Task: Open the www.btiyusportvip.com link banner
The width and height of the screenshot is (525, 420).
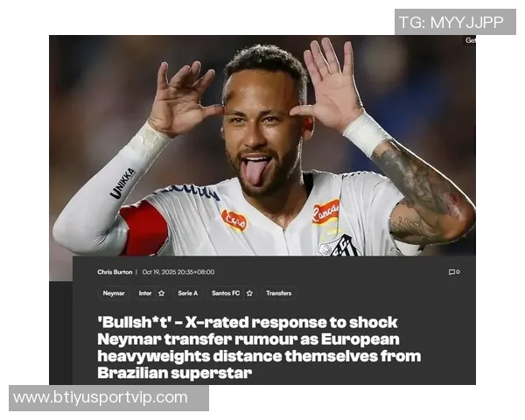Action: pos(108,398)
